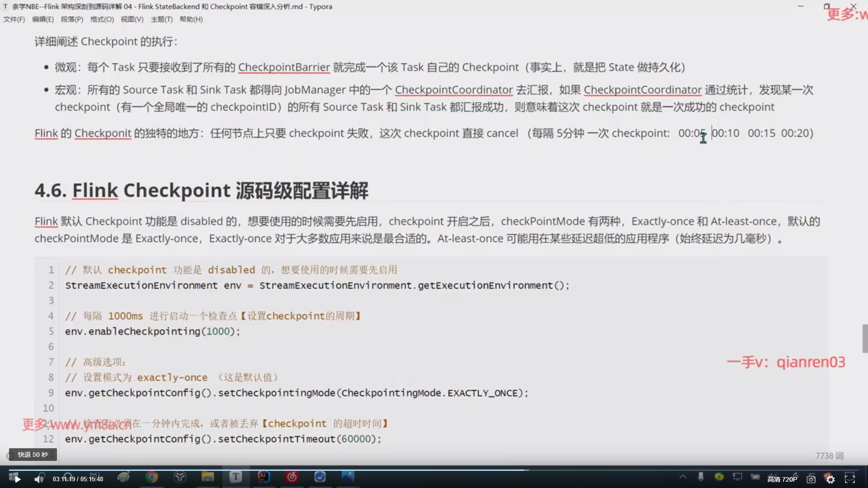Click the photo viewer taskbar icon
The width and height of the screenshot is (868, 488).
click(348, 477)
